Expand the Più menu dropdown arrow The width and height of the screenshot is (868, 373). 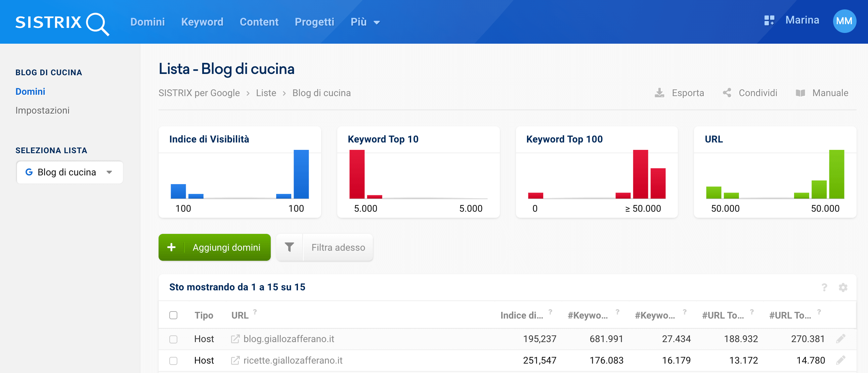point(377,23)
